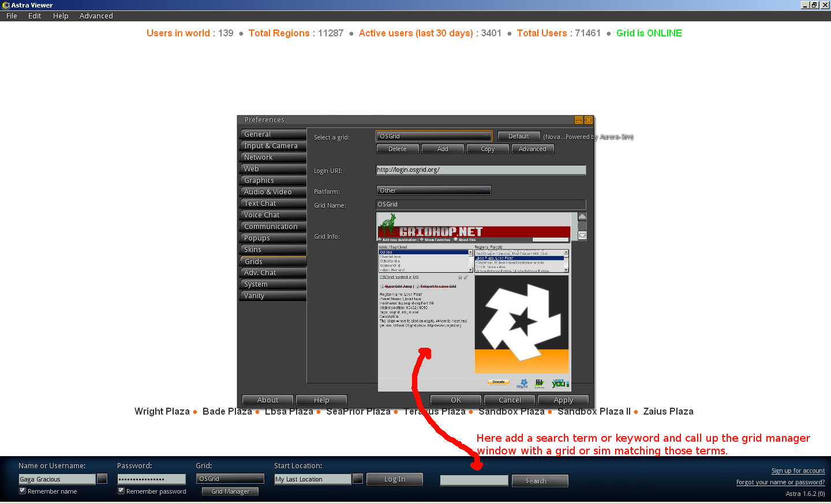
Task: Toggle Remember name checkbox
Action: (x=23, y=491)
